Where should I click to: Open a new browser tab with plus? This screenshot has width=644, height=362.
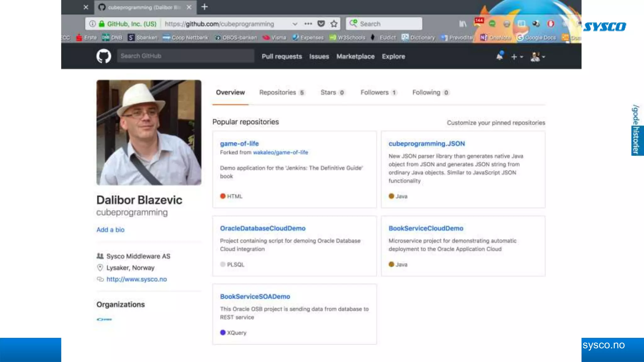click(x=204, y=7)
